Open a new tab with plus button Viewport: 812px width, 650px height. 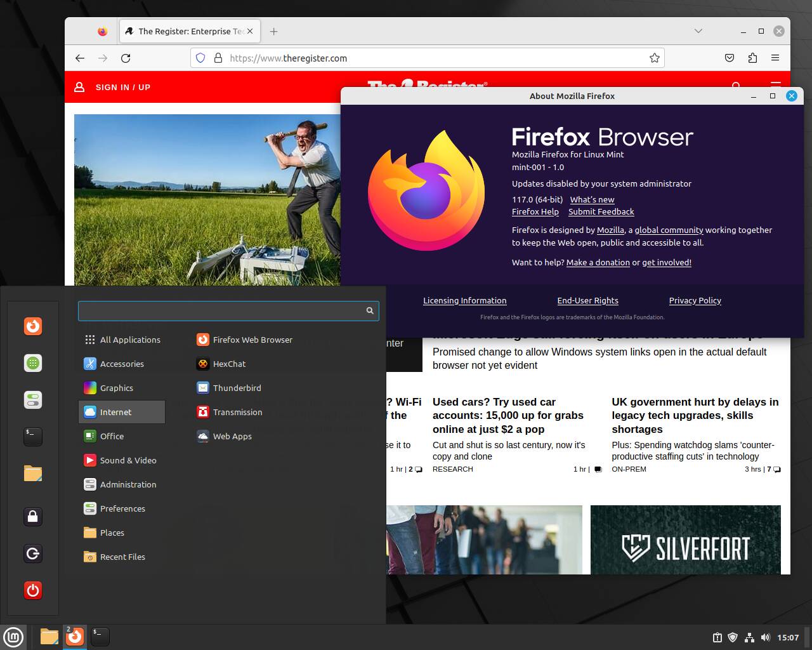(273, 31)
